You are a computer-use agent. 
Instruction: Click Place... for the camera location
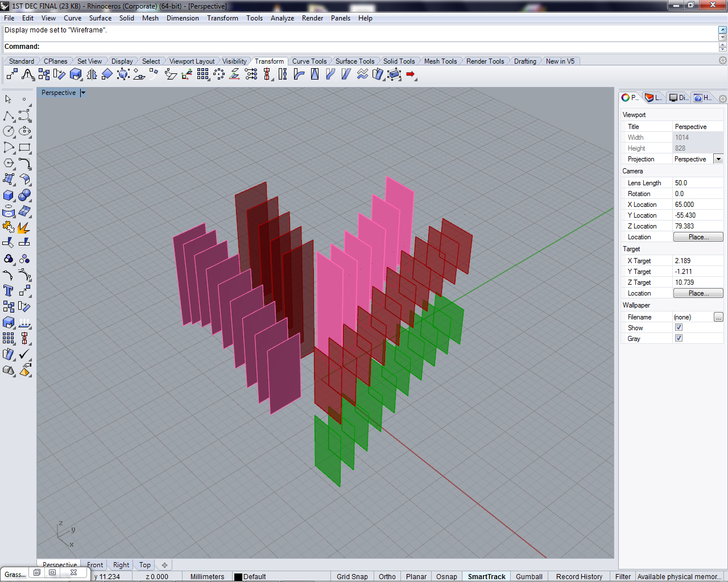coord(698,237)
